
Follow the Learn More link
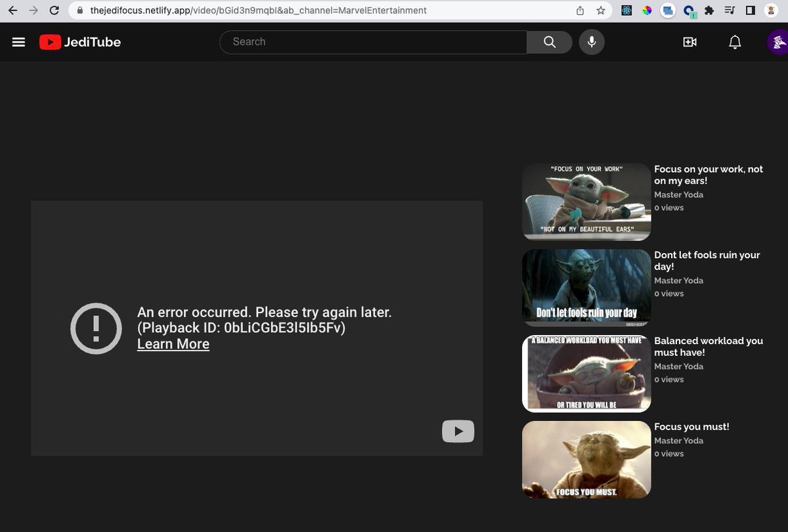coord(173,344)
